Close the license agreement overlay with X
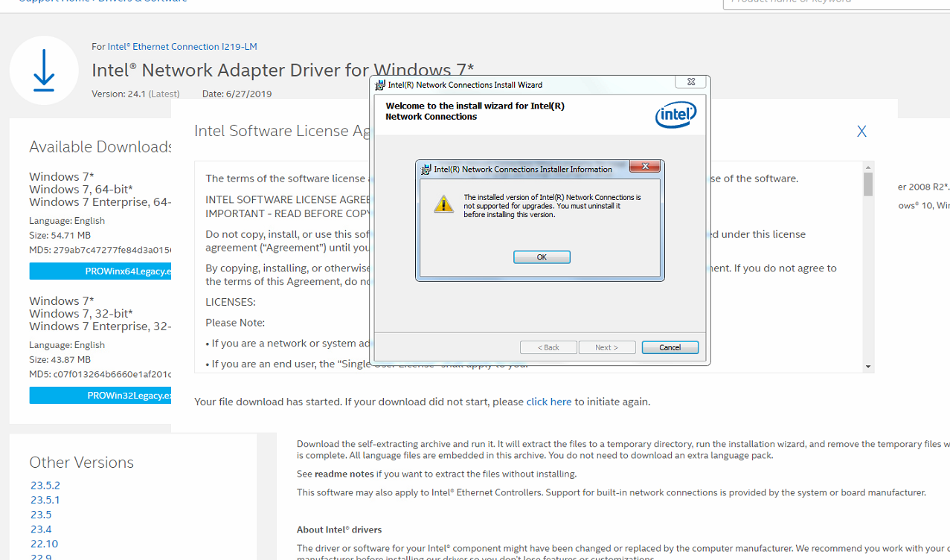 point(861,132)
